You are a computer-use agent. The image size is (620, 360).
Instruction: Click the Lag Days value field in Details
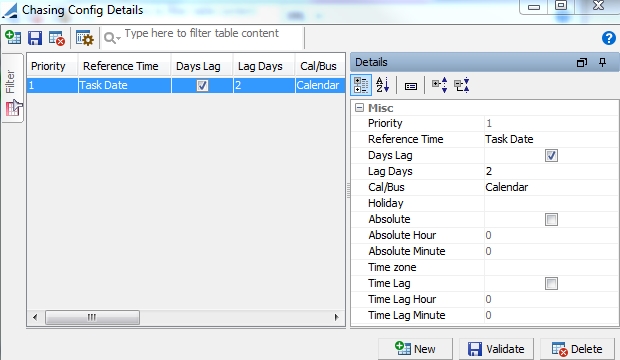tap(551, 171)
